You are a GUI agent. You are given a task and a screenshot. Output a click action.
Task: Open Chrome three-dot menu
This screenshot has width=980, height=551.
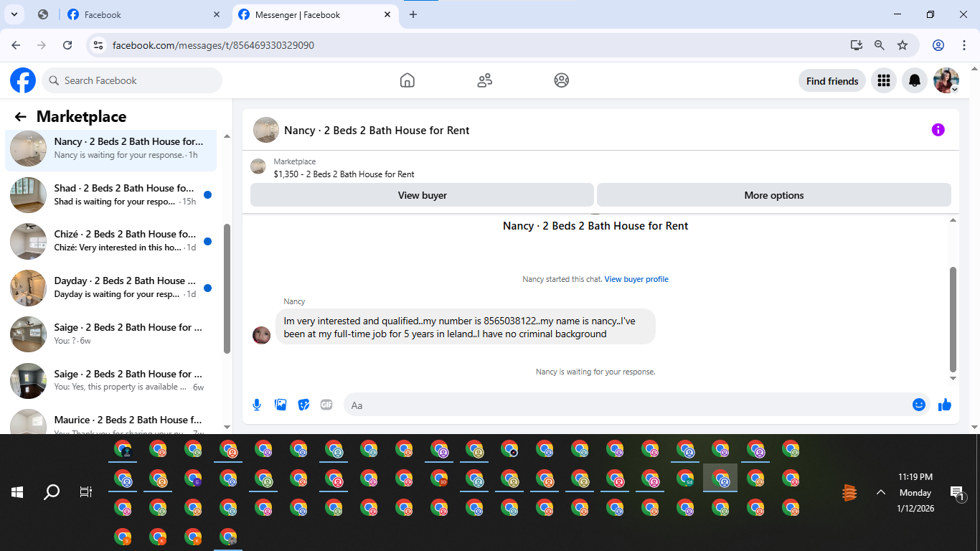964,45
